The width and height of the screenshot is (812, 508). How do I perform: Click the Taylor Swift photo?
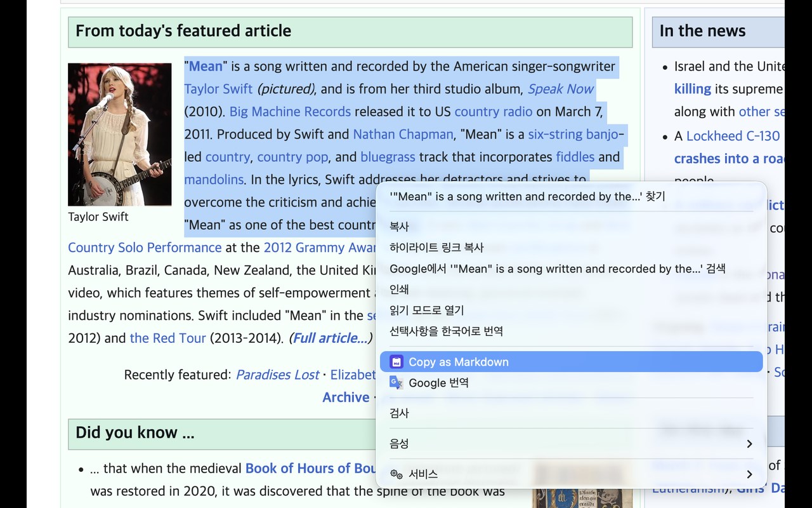[x=119, y=133]
